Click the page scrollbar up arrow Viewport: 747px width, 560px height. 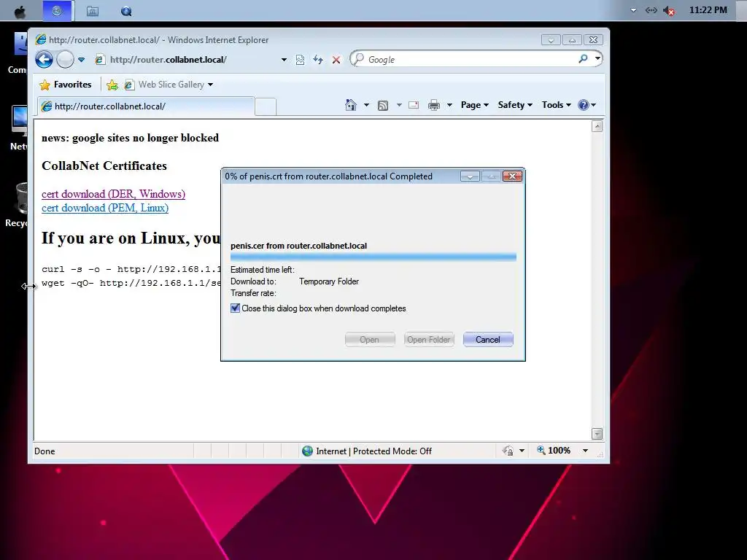[597, 126]
